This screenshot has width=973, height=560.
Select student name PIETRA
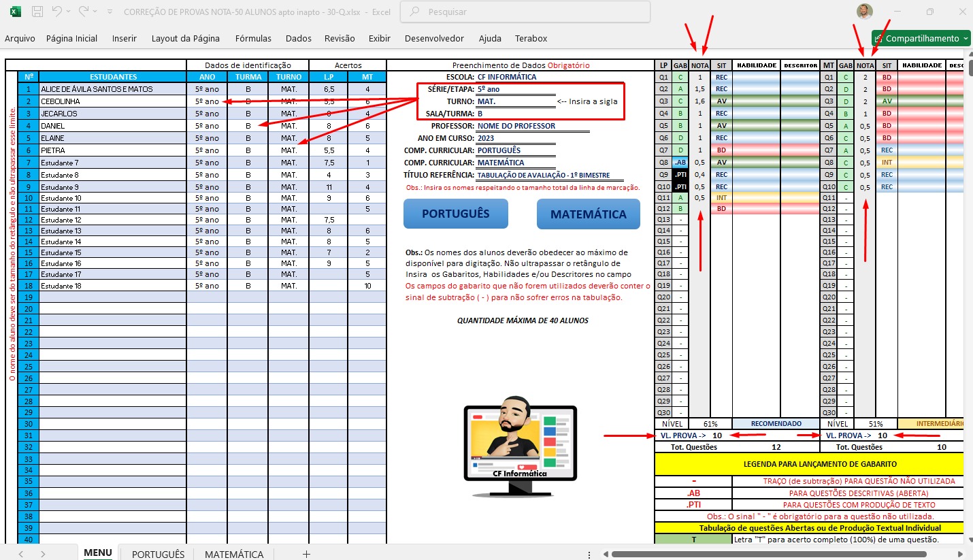point(113,150)
